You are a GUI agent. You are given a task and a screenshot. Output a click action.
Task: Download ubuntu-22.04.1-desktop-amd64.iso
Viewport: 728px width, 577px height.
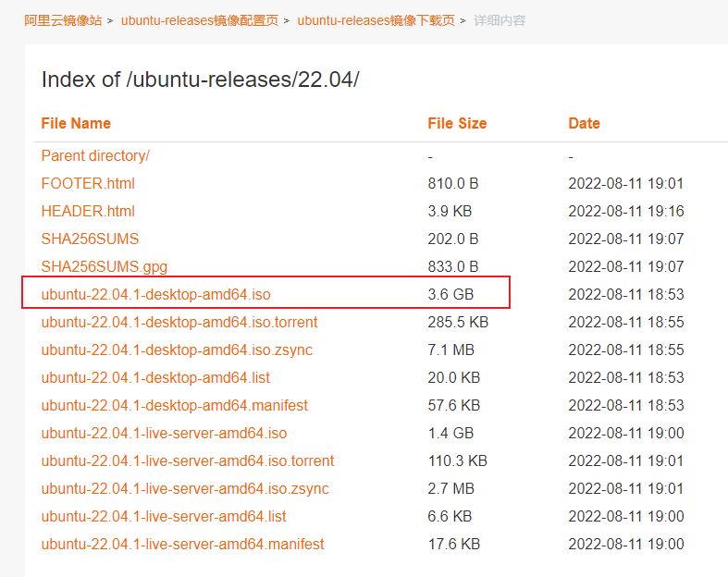coord(156,294)
